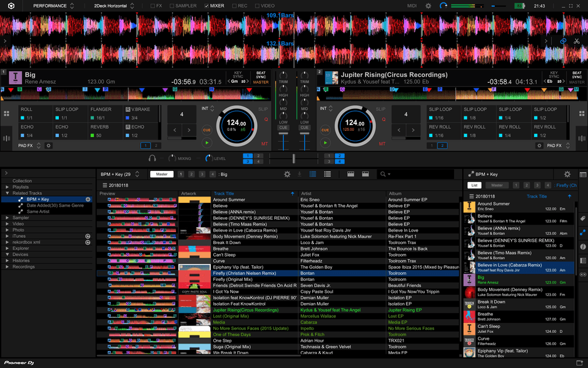Hit the deck 2 CUE button
Viewport: 588px width, 368px height.
[325, 130]
